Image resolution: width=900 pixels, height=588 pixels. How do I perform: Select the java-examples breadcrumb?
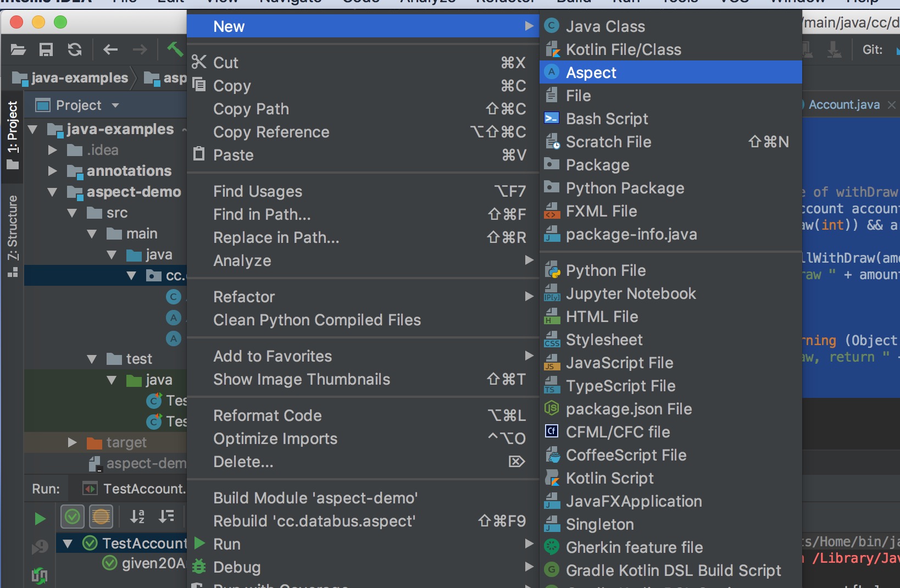(x=79, y=78)
